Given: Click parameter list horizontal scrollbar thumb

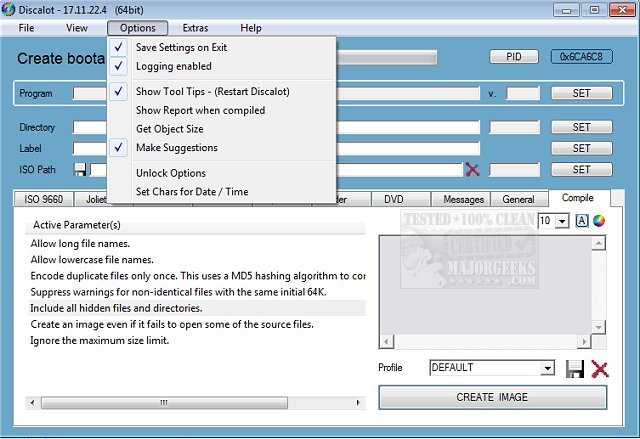Looking at the screenshot, I should click(x=164, y=403).
